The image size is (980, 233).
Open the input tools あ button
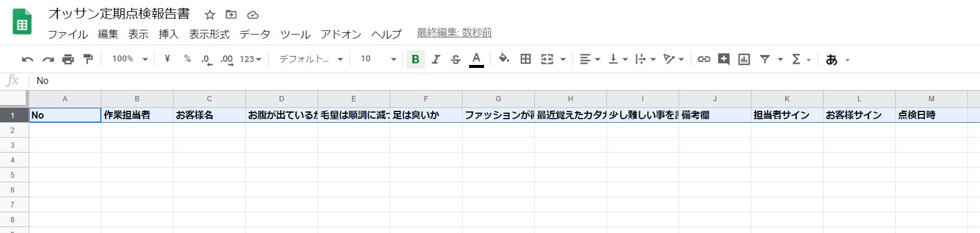[x=831, y=60]
